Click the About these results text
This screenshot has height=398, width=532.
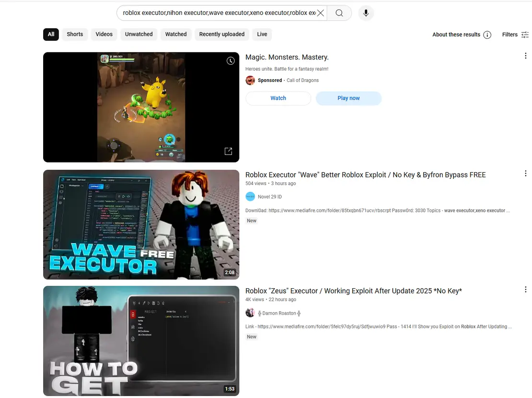click(x=456, y=35)
